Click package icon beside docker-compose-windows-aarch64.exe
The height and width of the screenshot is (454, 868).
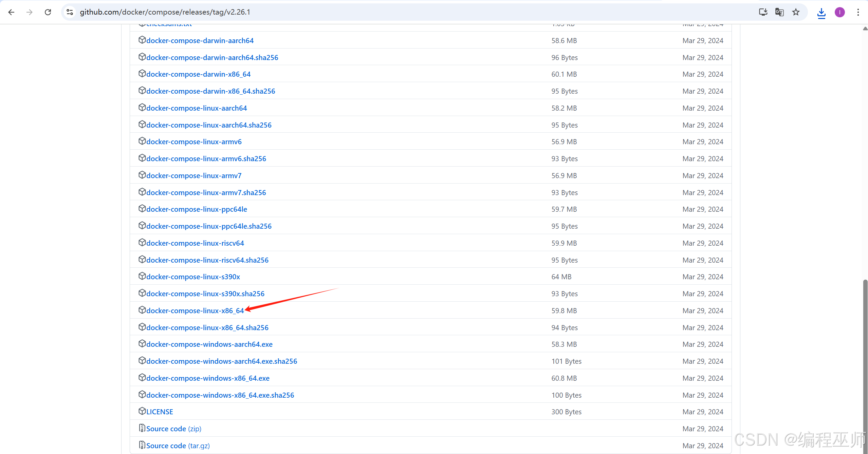pyautogui.click(x=142, y=343)
